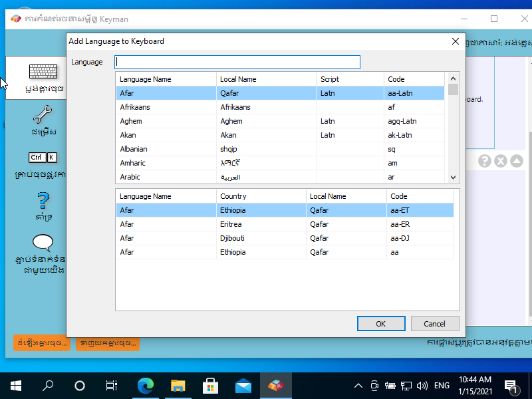The width and height of the screenshot is (532, 399).
Task: Click the keyboard help question mark icon
Action: pyautogui.click(x=485, y=161)
